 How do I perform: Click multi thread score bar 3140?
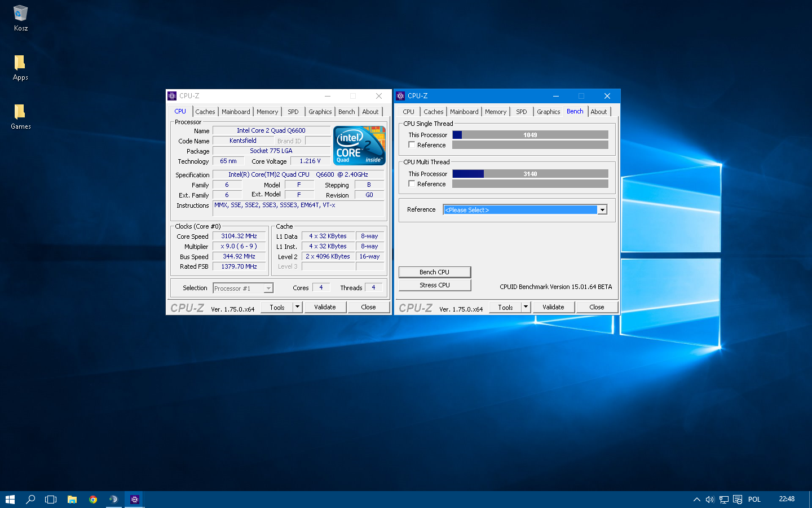(x=530, y=174)
